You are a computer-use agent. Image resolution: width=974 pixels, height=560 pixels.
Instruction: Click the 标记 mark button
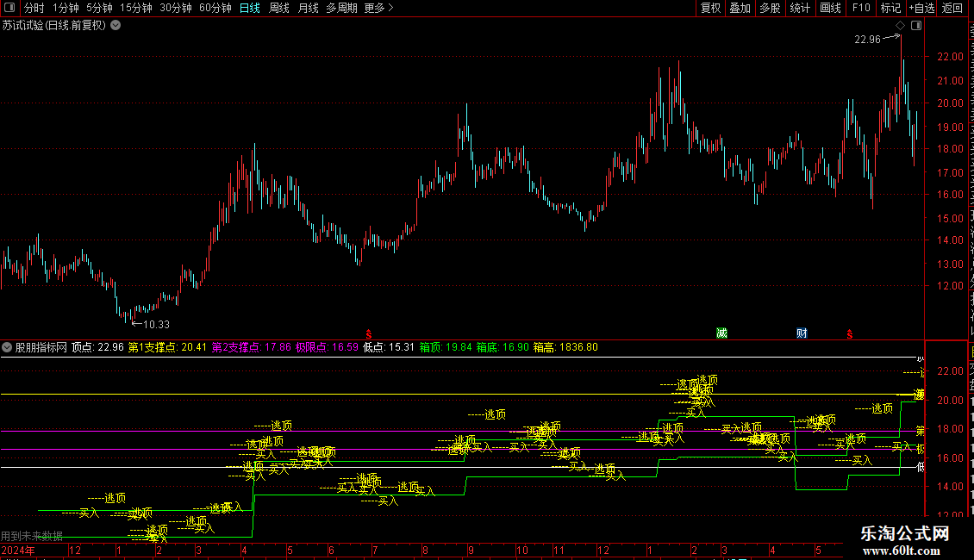pos(890,8)
